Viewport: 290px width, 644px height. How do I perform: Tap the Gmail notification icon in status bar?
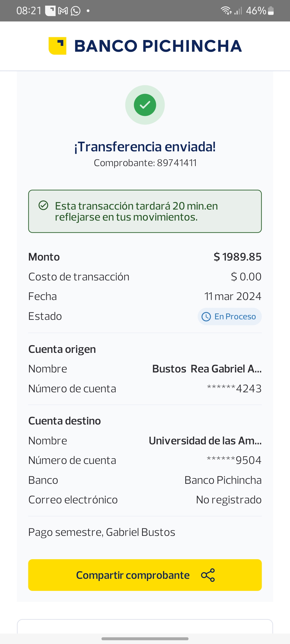(x=63, y=11)
